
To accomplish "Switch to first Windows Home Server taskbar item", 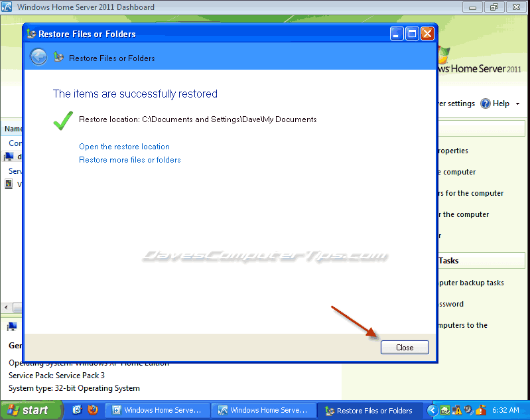I will (157, 410).
